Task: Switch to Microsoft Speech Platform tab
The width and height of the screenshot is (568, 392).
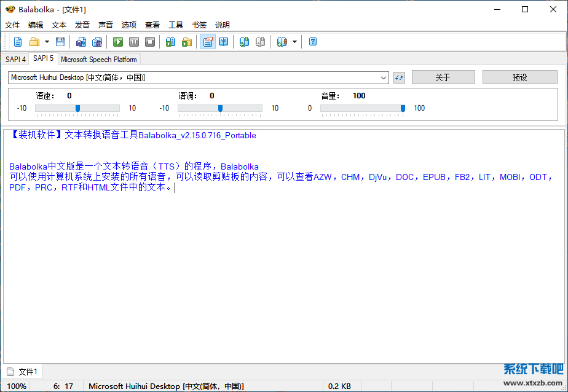Action: point(99,60)
